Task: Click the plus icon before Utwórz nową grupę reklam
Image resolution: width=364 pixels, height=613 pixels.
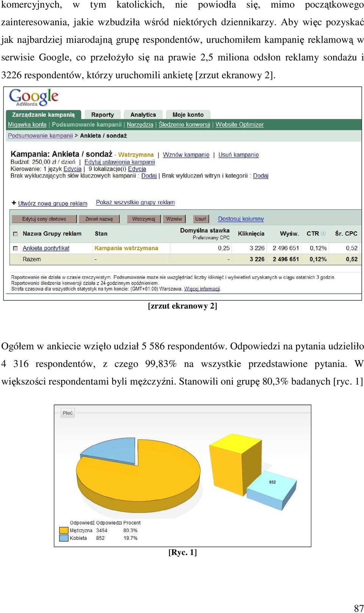Action: (14, 203)
